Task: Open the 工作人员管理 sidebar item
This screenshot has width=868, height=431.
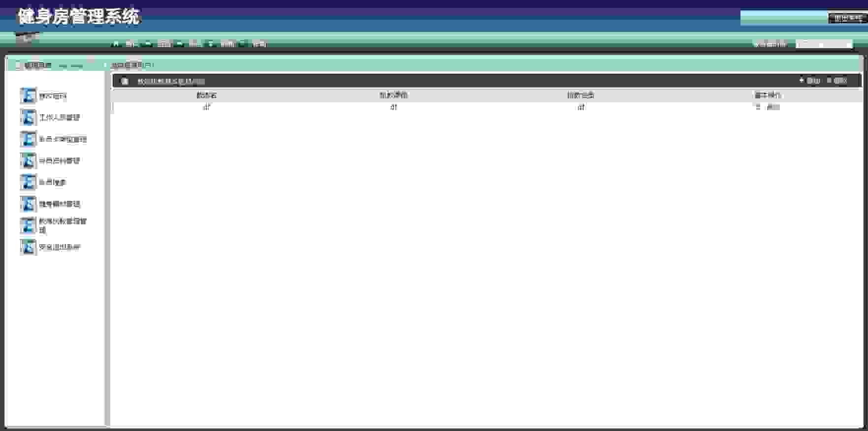Action: click(60, 118)
